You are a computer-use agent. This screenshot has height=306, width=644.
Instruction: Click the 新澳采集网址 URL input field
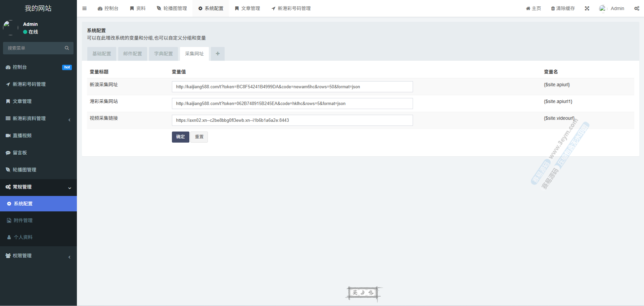pyautogui.click(x=292, y=87)
